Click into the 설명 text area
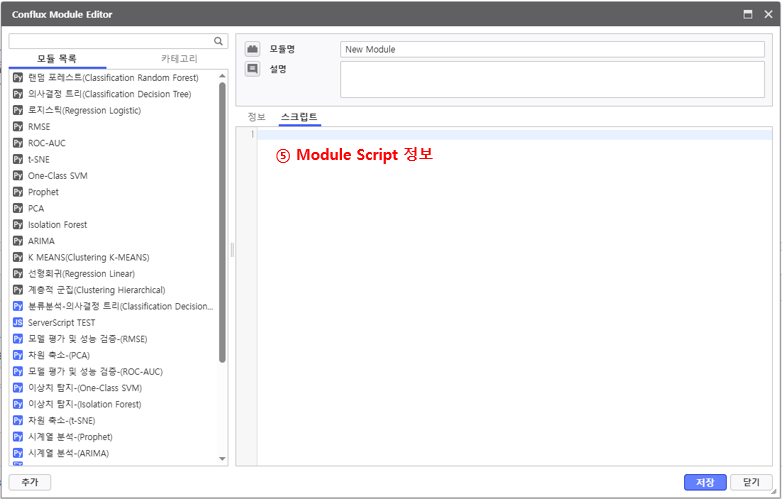The width and height of the screenshot is (784, 502). (x=555, y=79)
